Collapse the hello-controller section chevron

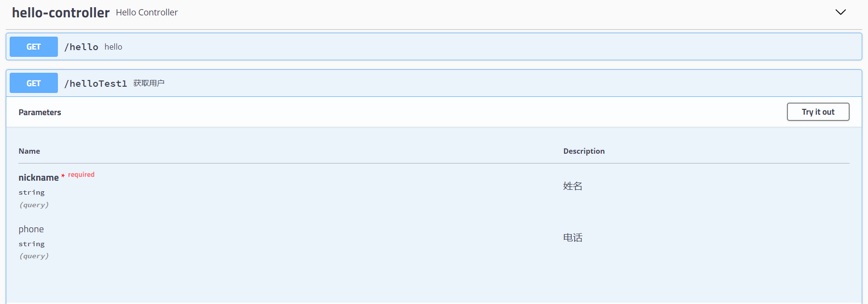pyautogui.click(x=840, y=12)
